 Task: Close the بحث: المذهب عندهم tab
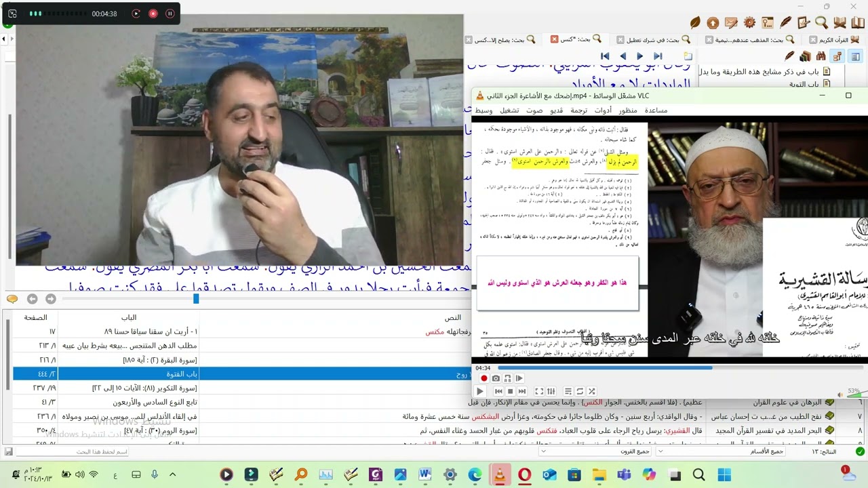coord(709,40)
